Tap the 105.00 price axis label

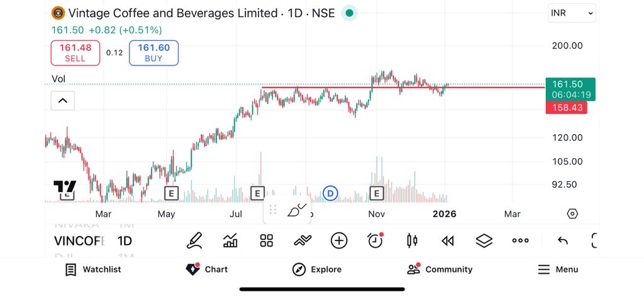567,162
